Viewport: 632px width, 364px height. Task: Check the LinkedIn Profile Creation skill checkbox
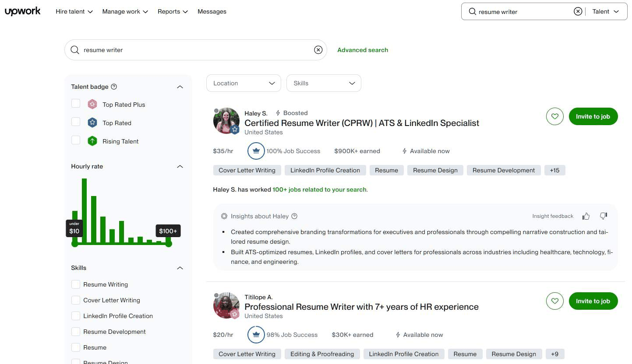[76, 316]
